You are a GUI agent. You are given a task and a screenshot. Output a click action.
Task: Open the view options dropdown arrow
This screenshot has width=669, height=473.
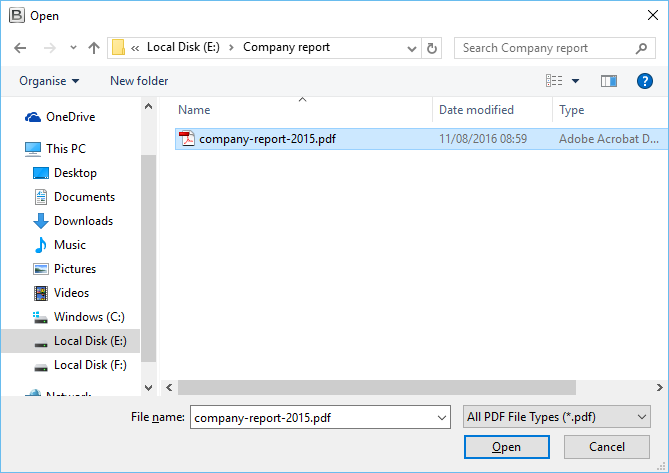pyautogui.click(x=576, y=81)
